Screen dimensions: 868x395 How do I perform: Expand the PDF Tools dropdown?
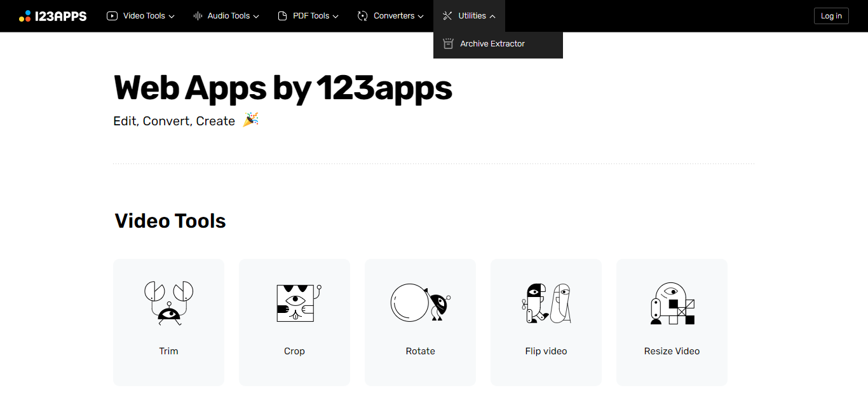coord(308,15)
